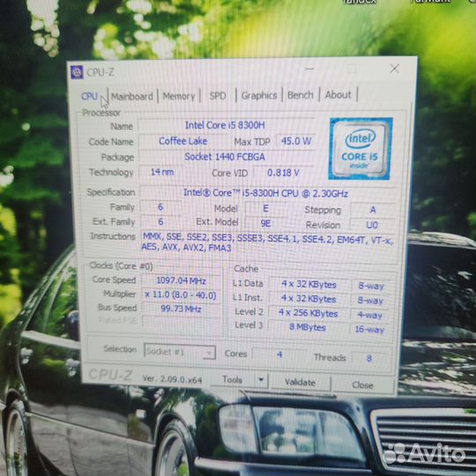Open the Socket #1 selection dropdown
Screen dimensions: 476x476
click(180, 352)
